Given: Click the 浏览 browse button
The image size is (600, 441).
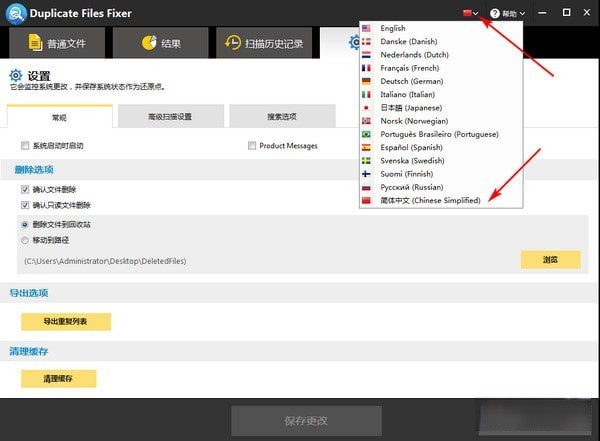Looking at the screenshot, I should 550,260.
